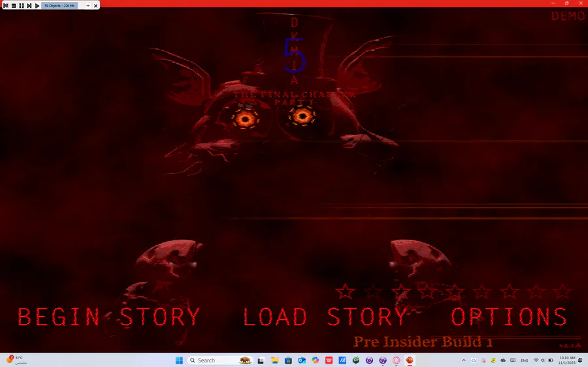
Task: Open the Opera browser taskbar icon
Action: [x=397, y=360]
